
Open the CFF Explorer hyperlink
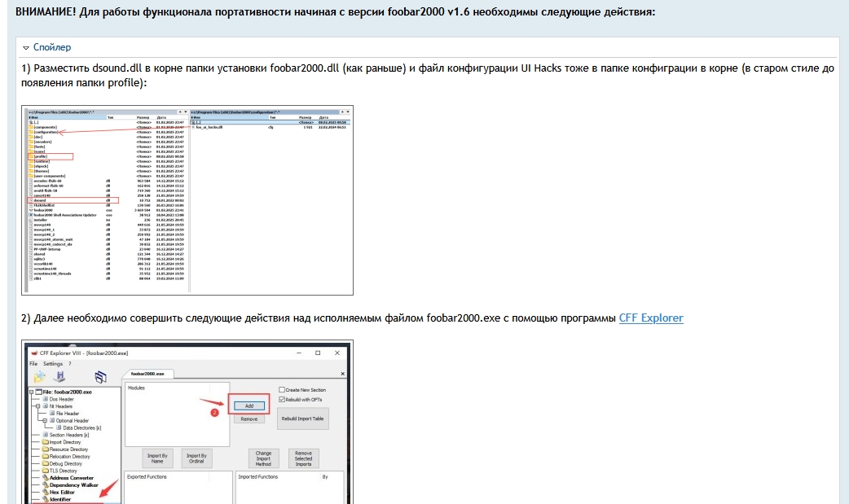coord(651,318)
